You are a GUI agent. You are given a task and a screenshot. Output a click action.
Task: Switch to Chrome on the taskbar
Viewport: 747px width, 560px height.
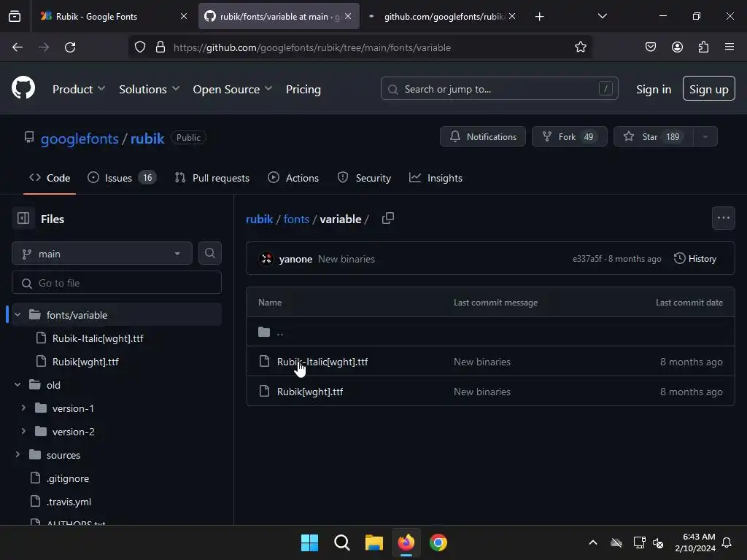tap(438, 542)
